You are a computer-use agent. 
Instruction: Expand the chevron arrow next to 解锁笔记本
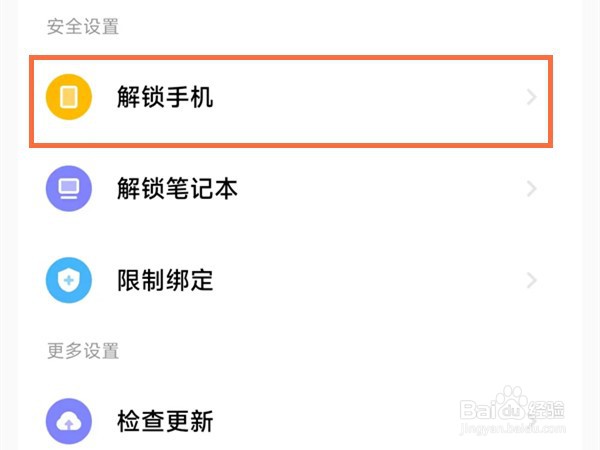pos(532,189)
